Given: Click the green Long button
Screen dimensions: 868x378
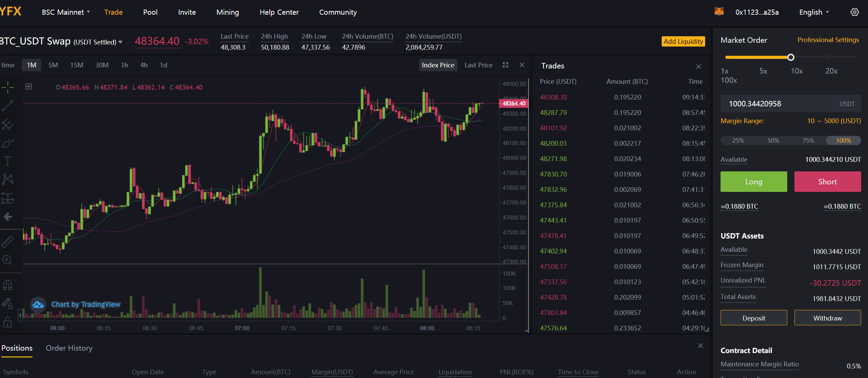Looking at the screenshot, I should tap(753, 182).
